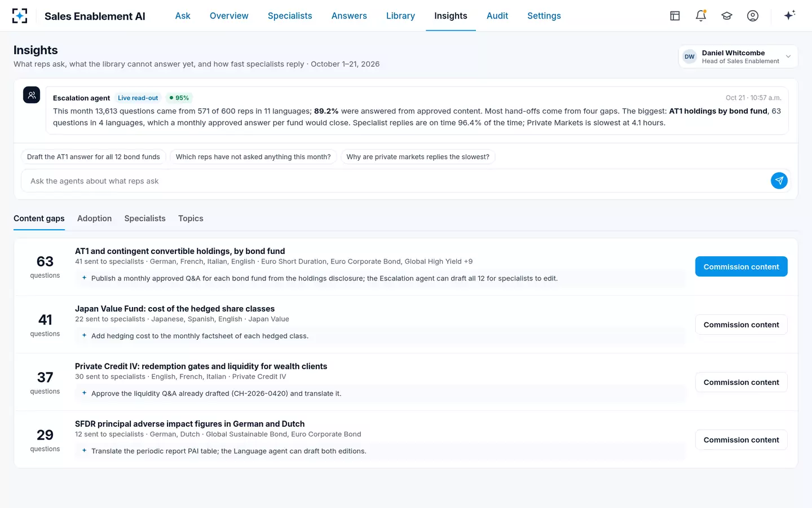Click '30 sent to specialists' detail line
Image resolution: width=812 pixels, height=508 pixels.
(180, 376)
